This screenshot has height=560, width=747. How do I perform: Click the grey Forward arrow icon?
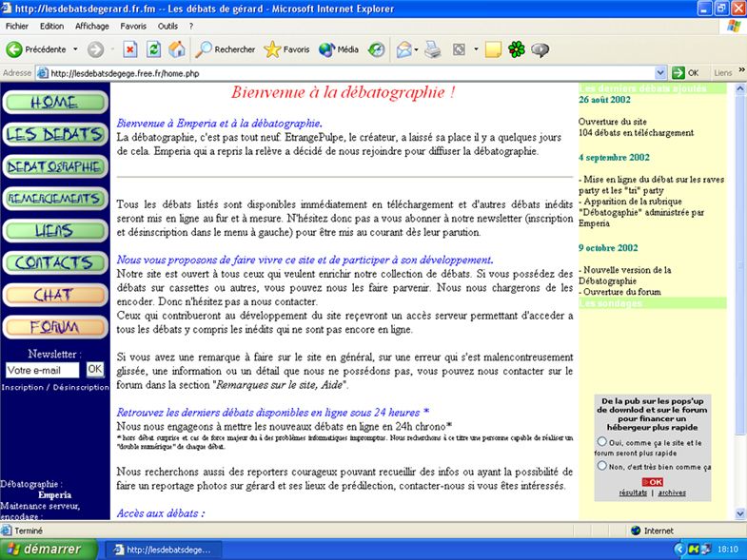click(x=95, y=49)
